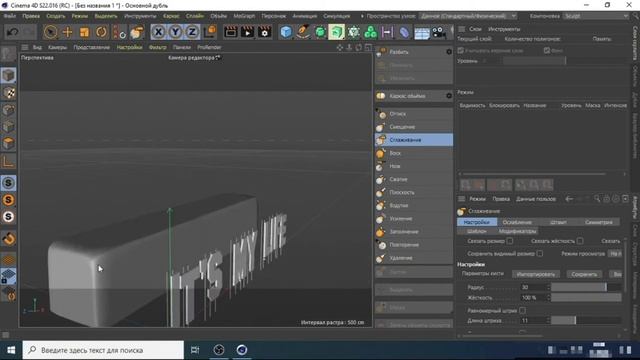Click the camera object icon
Screen dimensions: 640x360
tap(439, 32)
